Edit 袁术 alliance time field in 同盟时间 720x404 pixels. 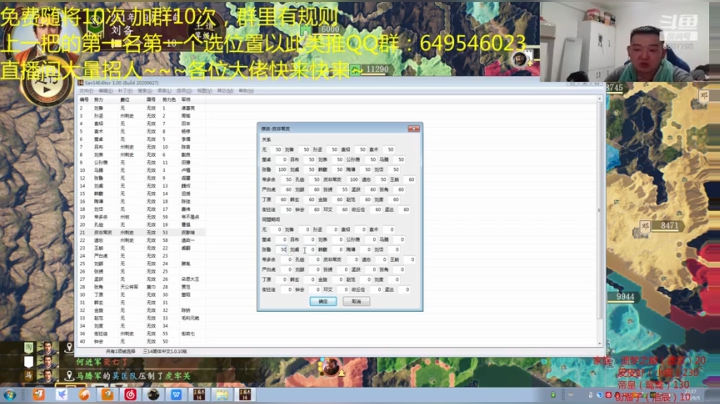[389, 229]
